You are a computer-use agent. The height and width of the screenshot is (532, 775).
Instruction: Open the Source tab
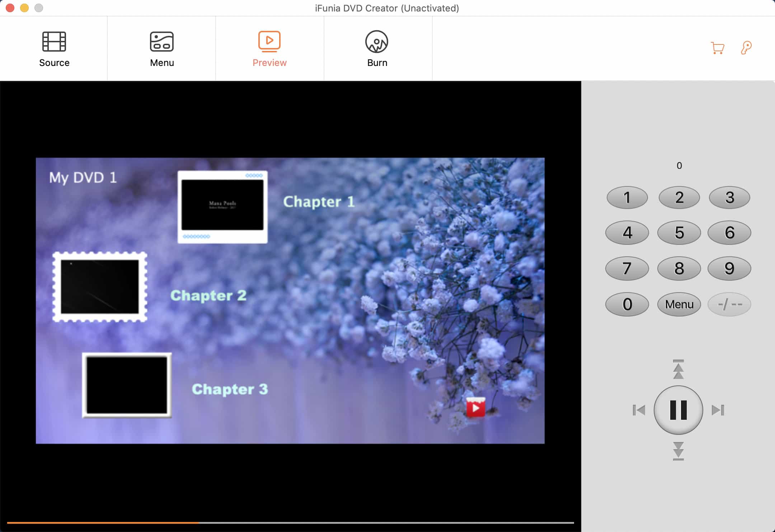(x=54, y=49)
